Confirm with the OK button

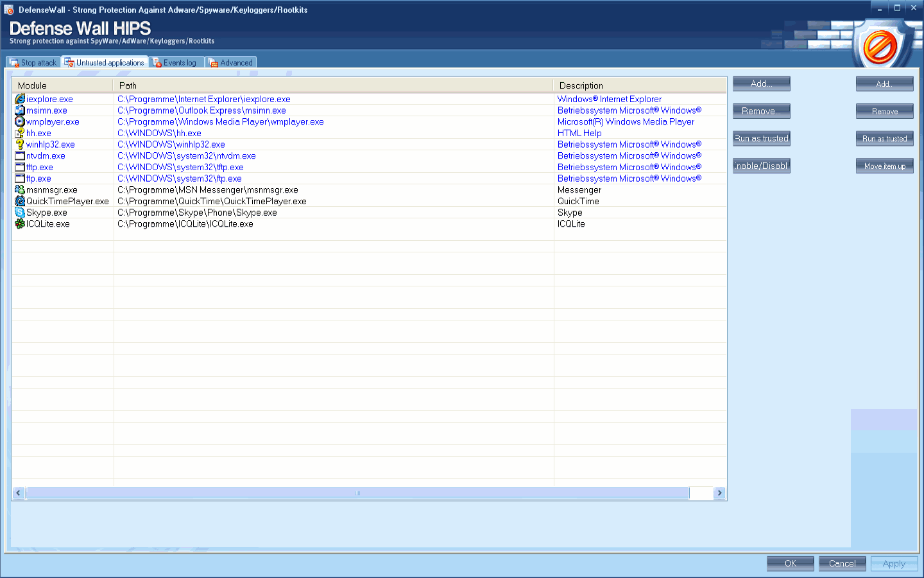[x=791, y=563]
